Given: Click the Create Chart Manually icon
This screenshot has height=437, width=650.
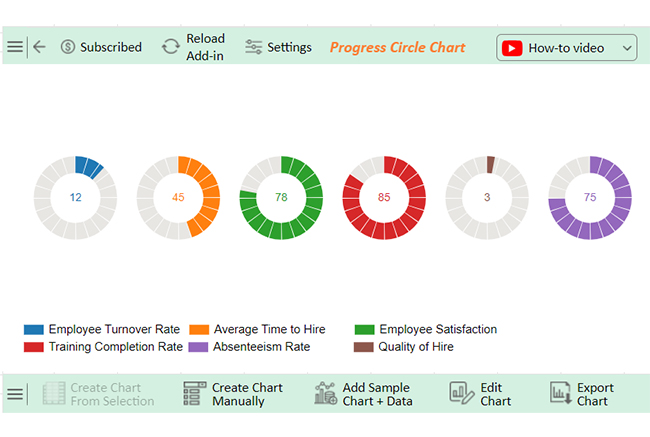Looking at the screenshot, I should 194,393.
